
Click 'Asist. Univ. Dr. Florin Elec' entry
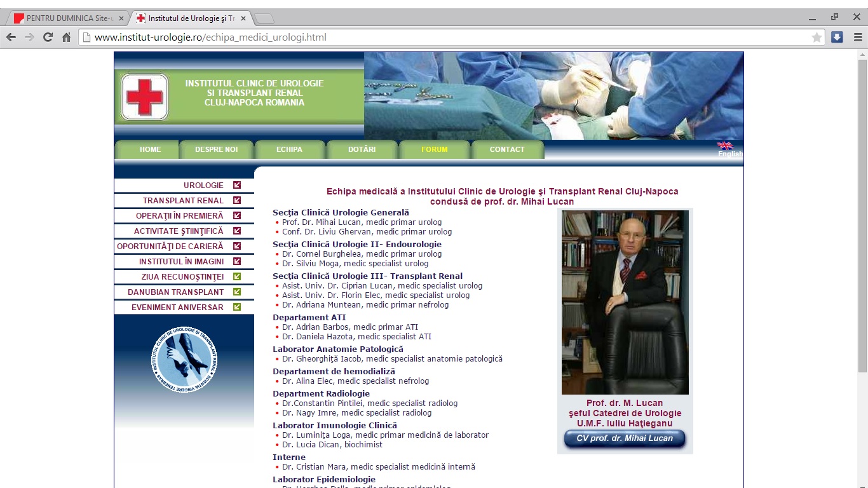point(376,295)
